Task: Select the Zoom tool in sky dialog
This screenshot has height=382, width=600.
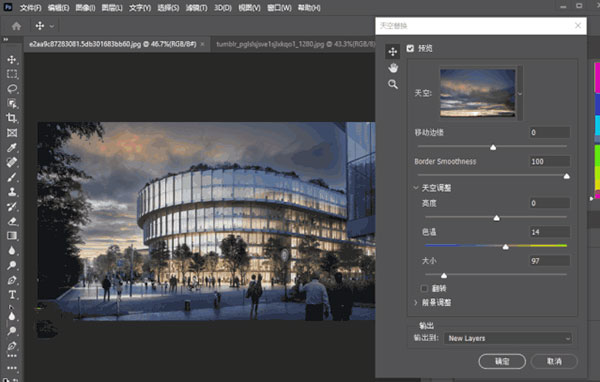Action: coord(393,84)
